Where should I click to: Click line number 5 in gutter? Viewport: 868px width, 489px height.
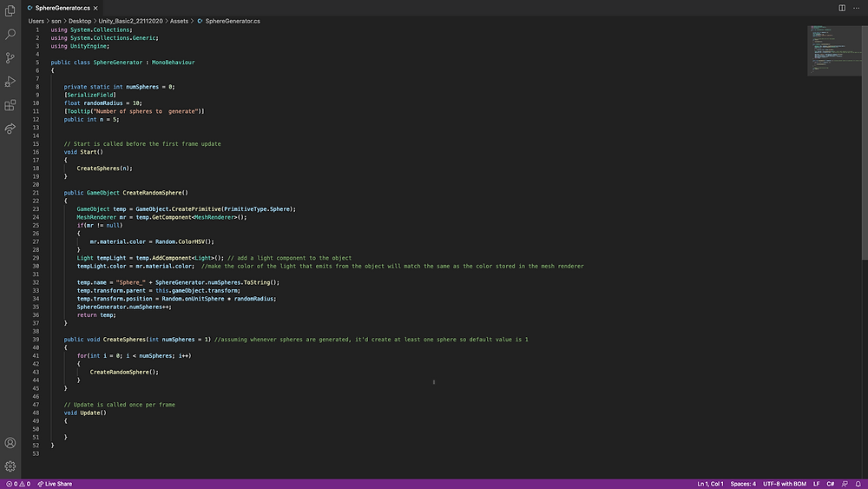coord(37,63)
